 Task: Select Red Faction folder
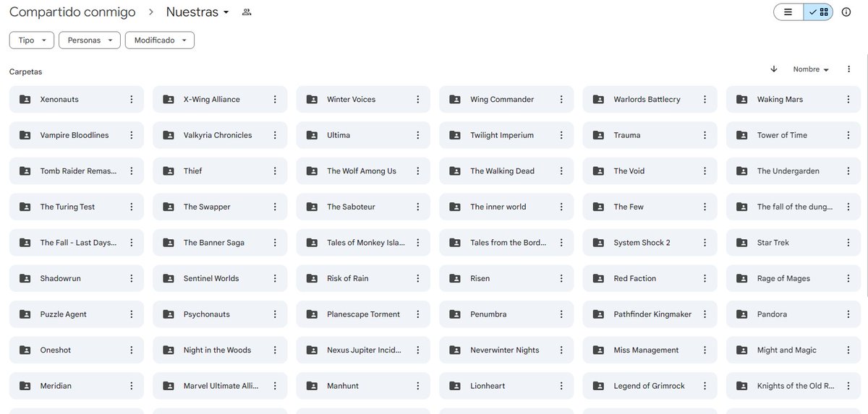click(650, 278)
